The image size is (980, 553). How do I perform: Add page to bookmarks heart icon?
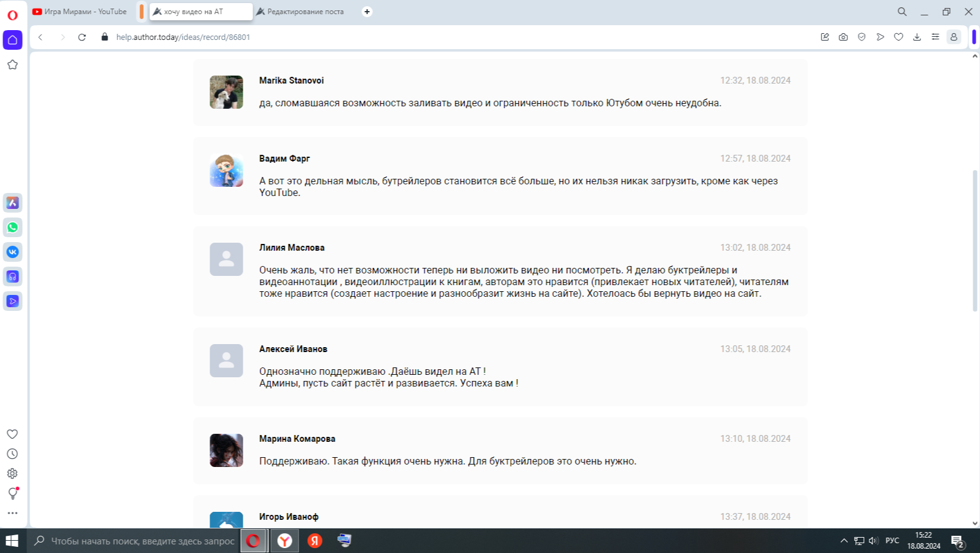pos(898,37)
